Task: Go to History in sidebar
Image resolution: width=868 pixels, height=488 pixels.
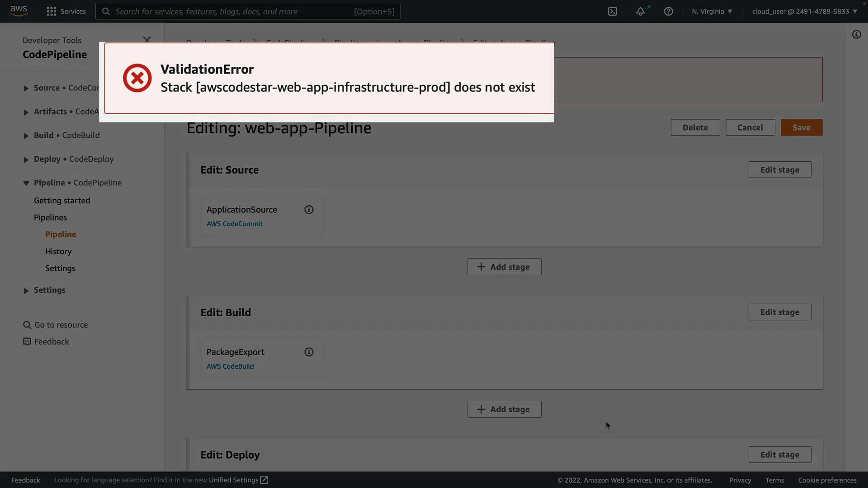Action: pyautogui.click(x=58, y=251)
